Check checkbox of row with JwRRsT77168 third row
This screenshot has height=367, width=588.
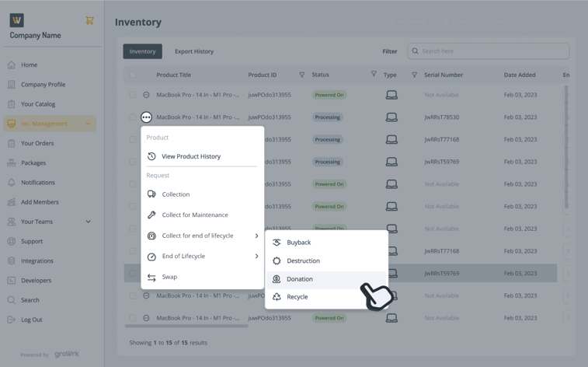132,140
